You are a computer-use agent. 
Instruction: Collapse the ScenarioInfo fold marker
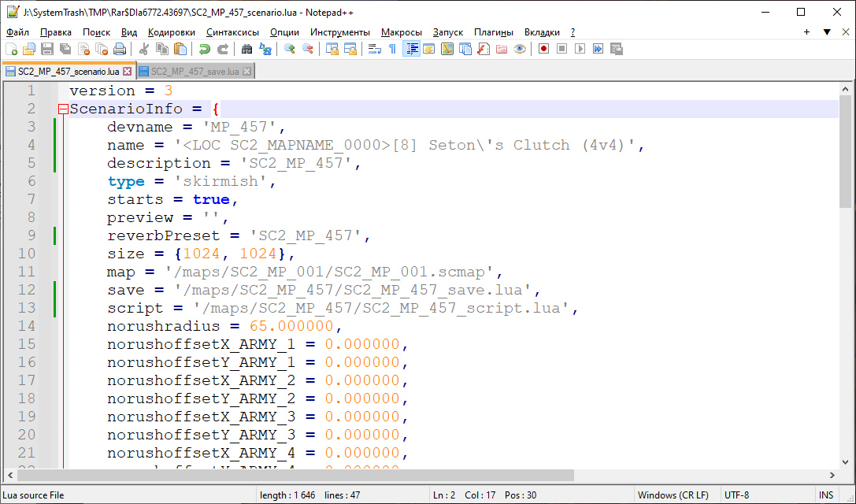tap(63, 109)
